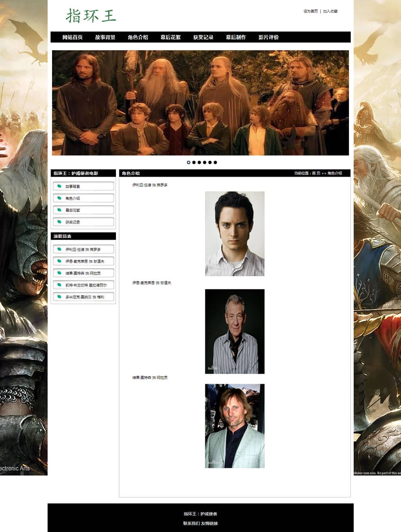Open the 联系我们 footer link
Viewport: 401px width, 532px height.
coord(191,523)
